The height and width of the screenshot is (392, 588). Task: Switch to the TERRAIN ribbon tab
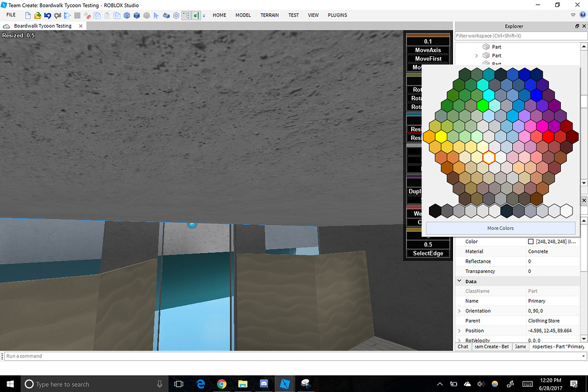coord(269,15)
